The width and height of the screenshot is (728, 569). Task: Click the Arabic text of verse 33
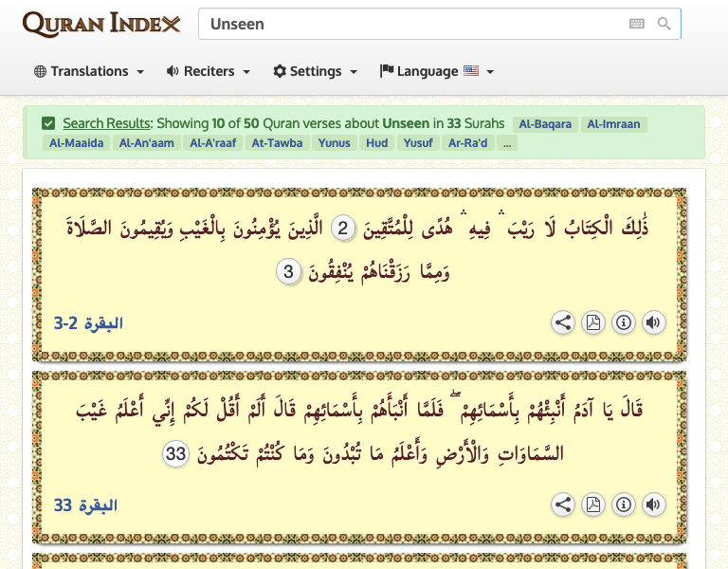coord(359,431)
